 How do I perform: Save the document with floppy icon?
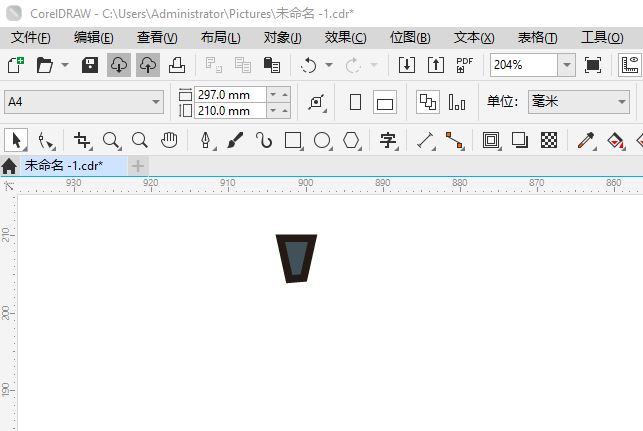click(x=90, y=65)
